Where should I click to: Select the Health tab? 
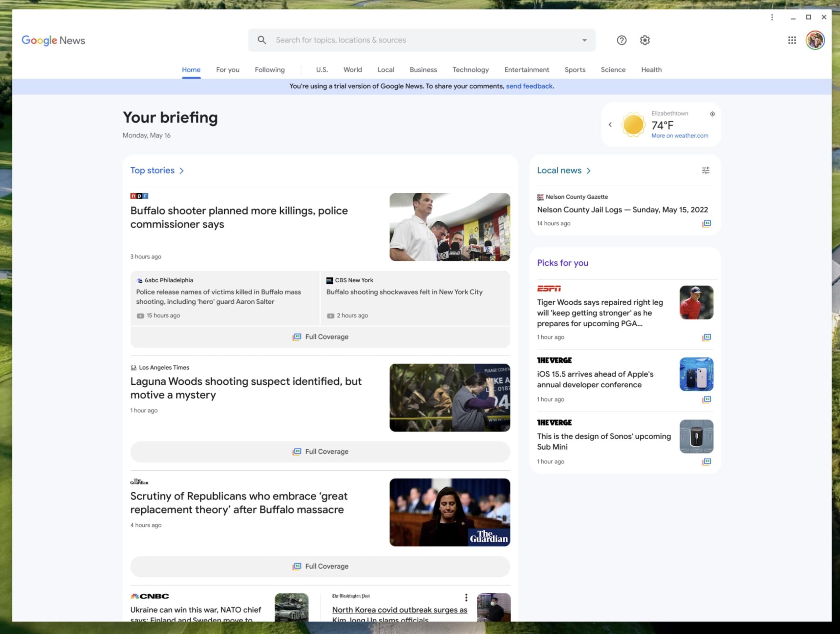point(651,70)
